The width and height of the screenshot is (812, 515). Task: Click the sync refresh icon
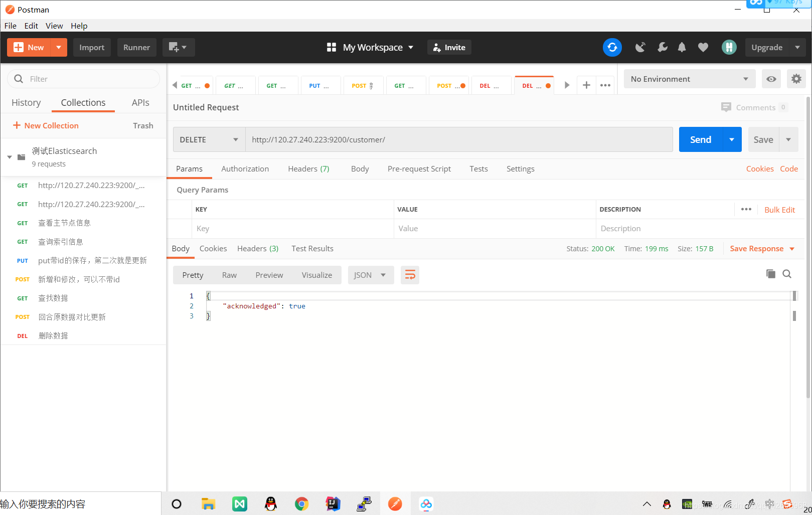[612, 47]
